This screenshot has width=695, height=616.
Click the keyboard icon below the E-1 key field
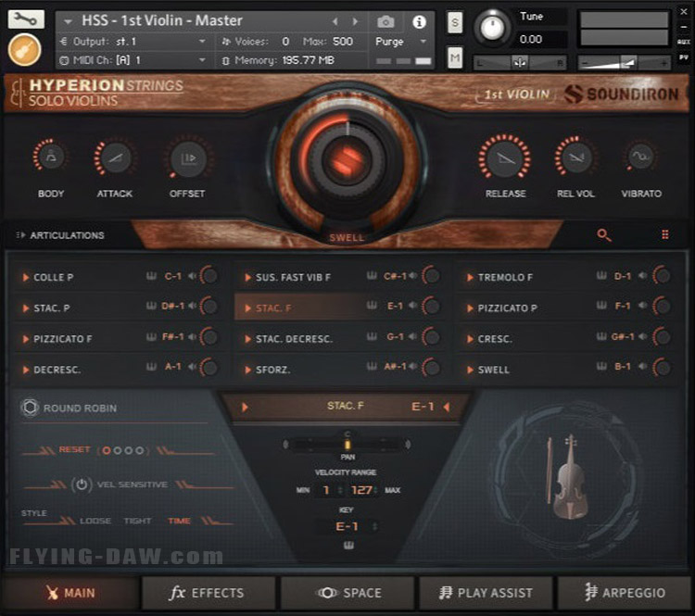click(x=348, y=546)
